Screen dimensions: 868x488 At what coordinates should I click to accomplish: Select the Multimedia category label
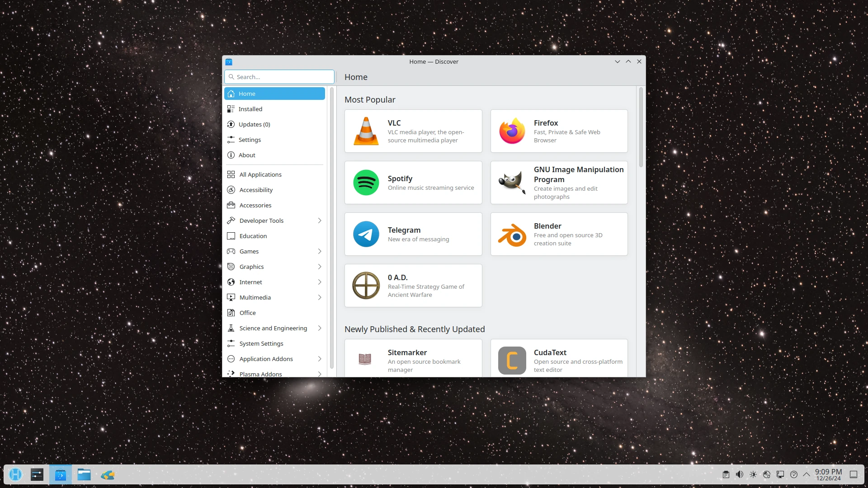pos(255,297)
